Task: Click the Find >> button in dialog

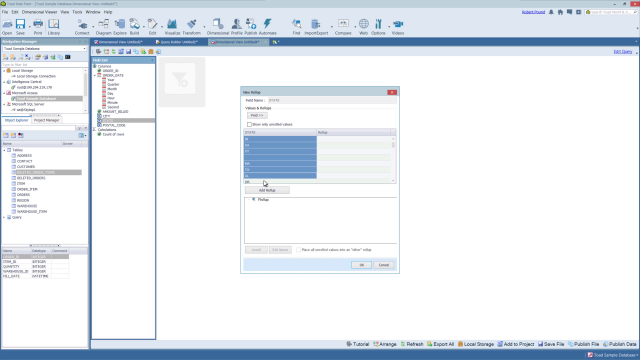Action: [257, 116]
